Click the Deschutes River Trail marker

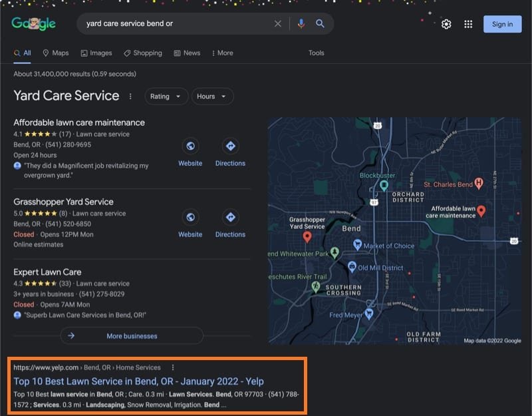coord(316,287)
